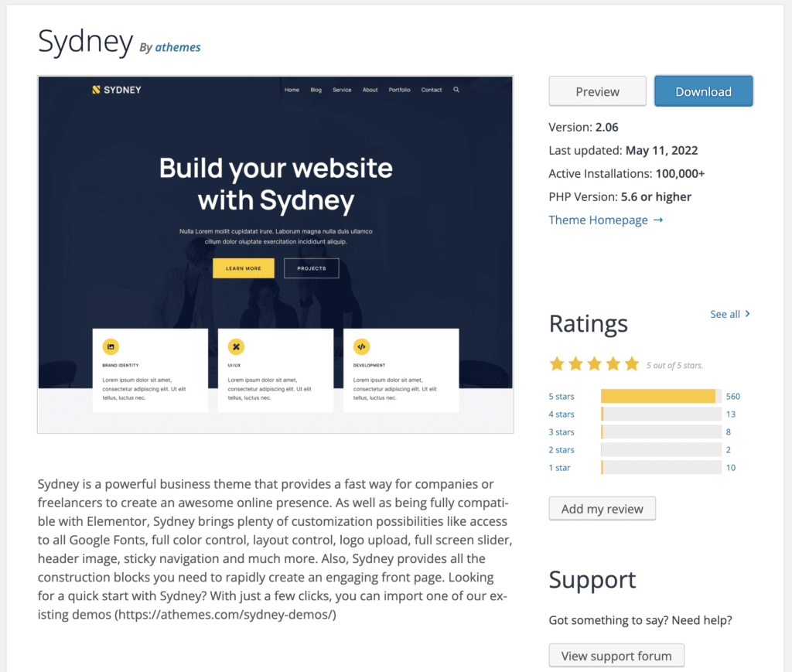Click the 5 stars rating bar
Viewport: 792px width, 672px height.
coord(661,397)
